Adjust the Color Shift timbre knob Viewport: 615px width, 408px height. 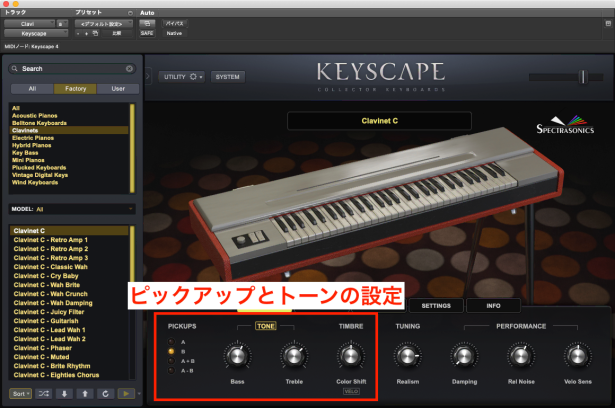click(x=351, y=356)
